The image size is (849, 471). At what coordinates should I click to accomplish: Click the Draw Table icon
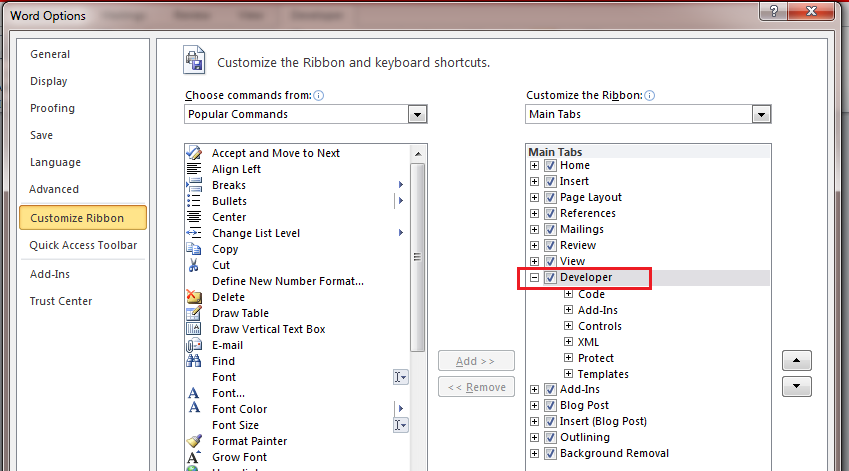(x=194, y=313)
